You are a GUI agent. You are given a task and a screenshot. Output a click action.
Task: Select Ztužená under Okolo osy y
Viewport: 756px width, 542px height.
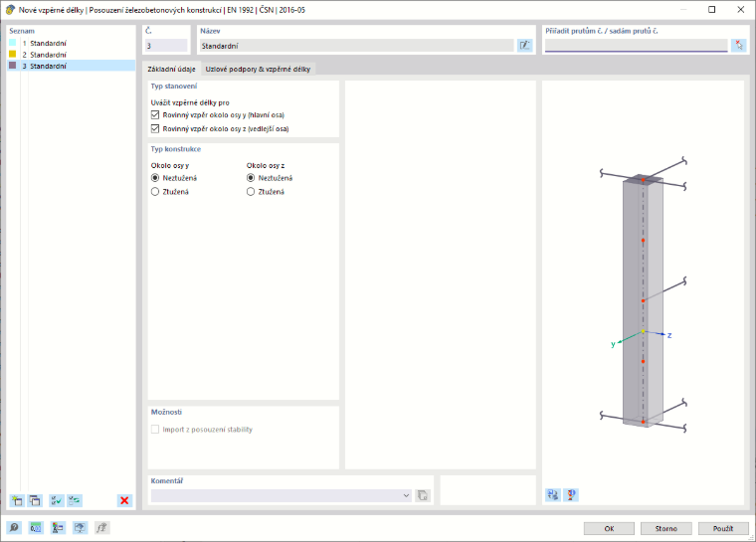coord(155,191)
